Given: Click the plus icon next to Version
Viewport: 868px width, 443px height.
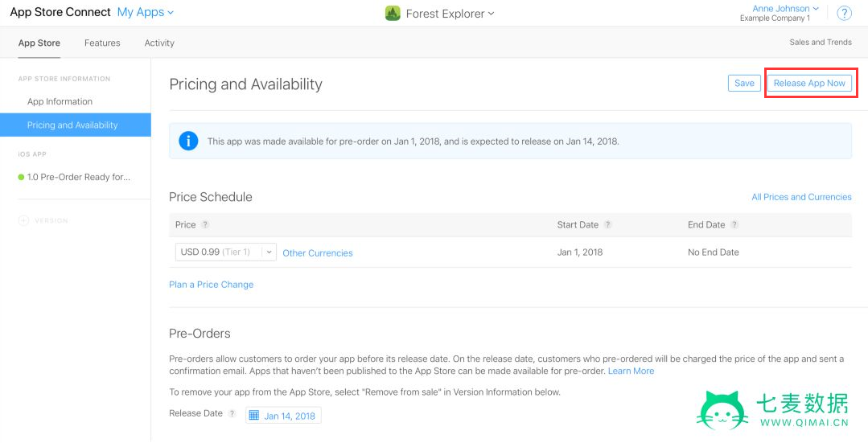Looking at the screenshot, I should coord(23,220).
